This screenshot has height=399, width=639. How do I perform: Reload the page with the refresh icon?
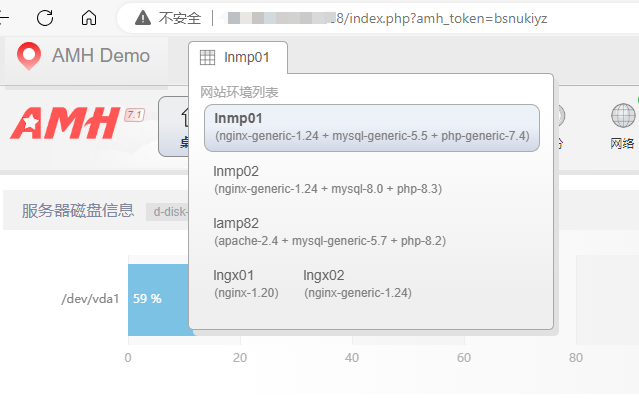click(x=45, y=18)
